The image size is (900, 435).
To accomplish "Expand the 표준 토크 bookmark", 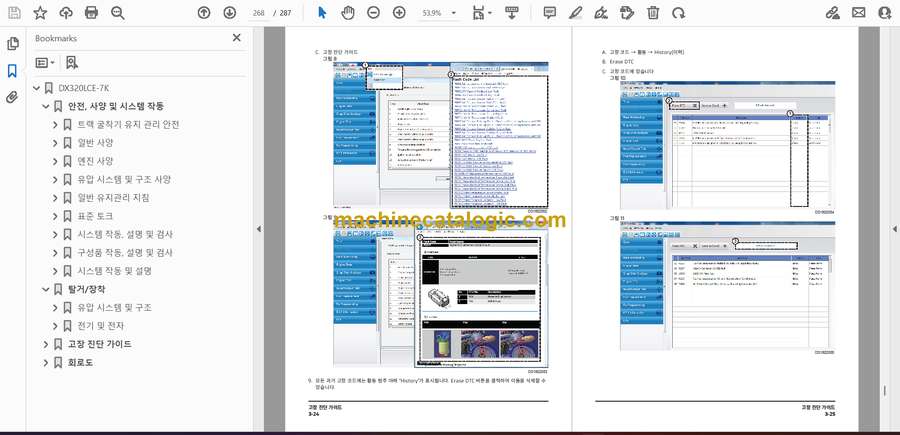I will pyautogui.click(x=55, y=216).
